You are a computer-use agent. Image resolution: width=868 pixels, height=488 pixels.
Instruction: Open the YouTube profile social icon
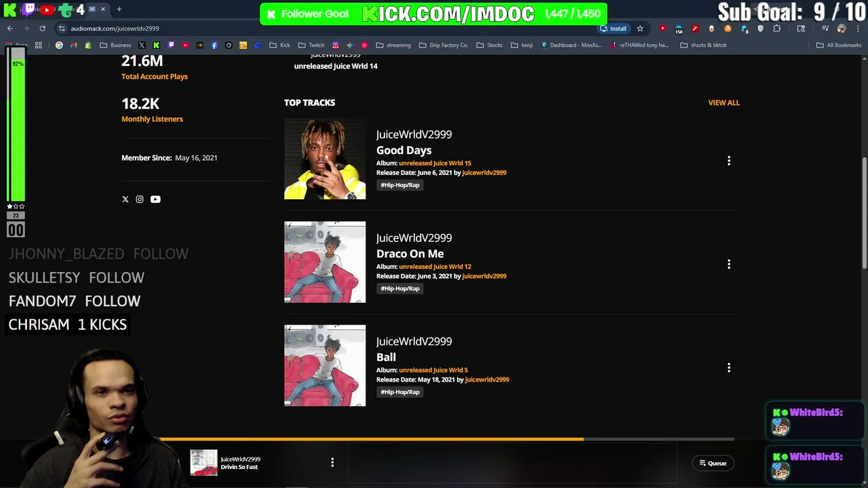(x=155, y=199)
